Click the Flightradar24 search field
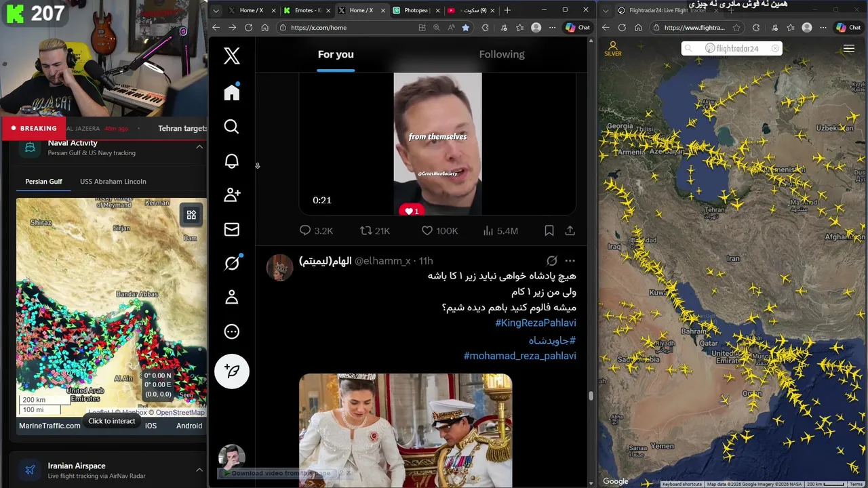The height and width of the screenshot is (488, 868). (x=732, y=48)
